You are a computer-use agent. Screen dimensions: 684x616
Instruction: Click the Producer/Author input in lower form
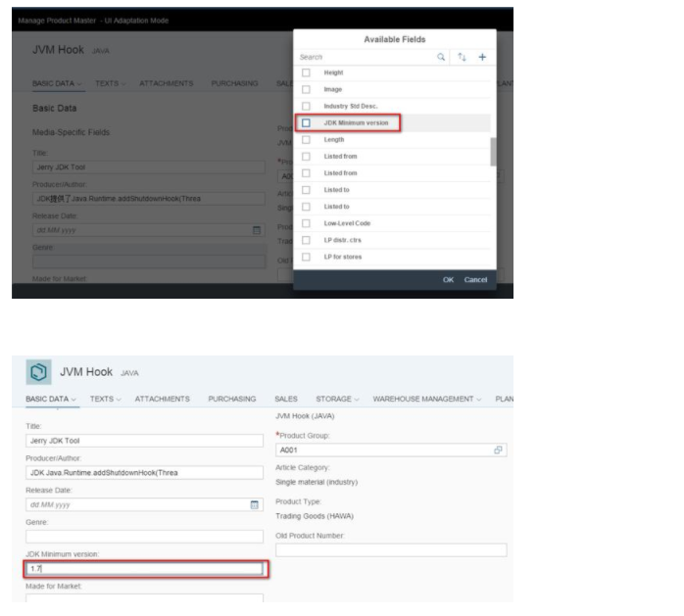point(144,473)
